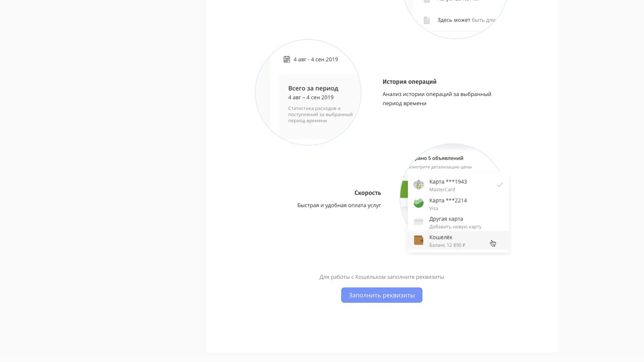
Task: Click the 'Скорость' heading text
Action: click(x=367, y=193)
